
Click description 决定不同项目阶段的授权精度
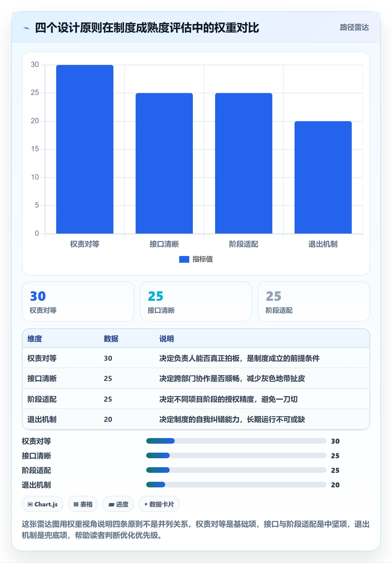click(228, 399)
